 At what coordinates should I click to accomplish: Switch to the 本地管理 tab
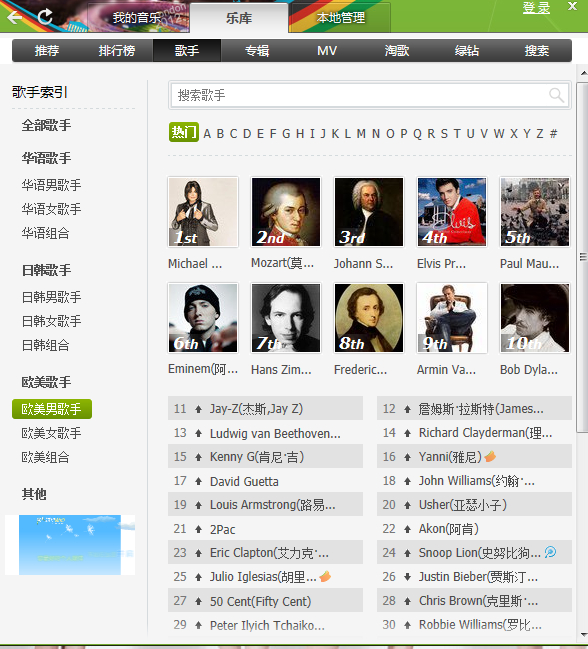coord(341,18)
